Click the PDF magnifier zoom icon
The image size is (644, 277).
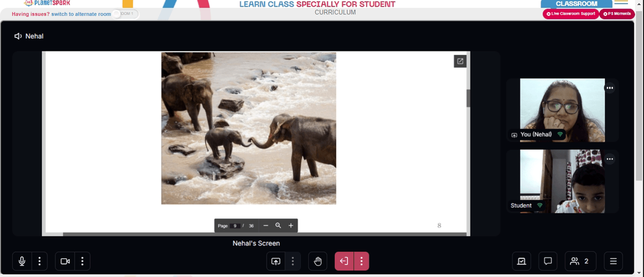pos(278,225)
